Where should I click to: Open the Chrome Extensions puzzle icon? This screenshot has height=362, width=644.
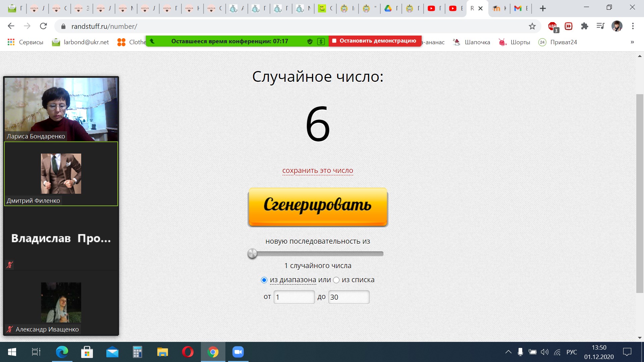click(585, 26)
